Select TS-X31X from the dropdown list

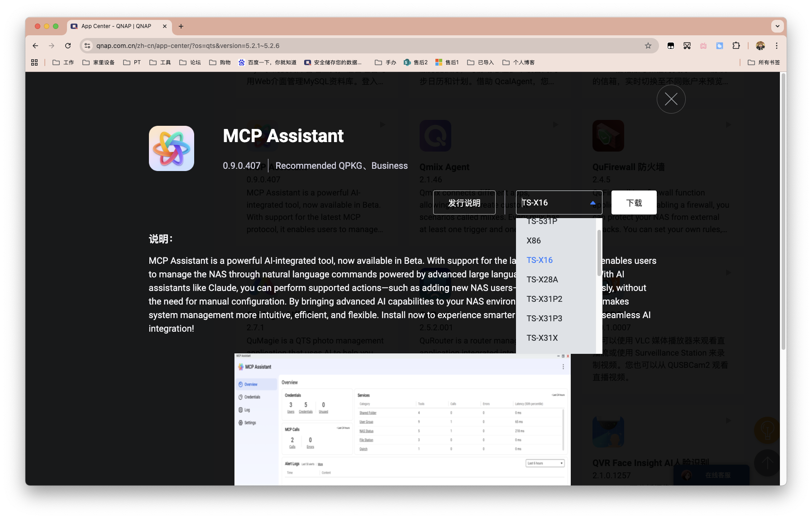(x=542, y=338)
